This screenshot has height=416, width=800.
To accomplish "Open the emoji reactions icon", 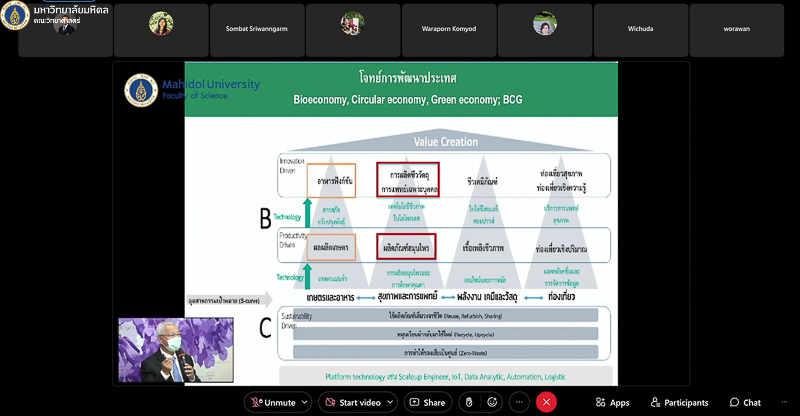I will (x=492, y=402).
